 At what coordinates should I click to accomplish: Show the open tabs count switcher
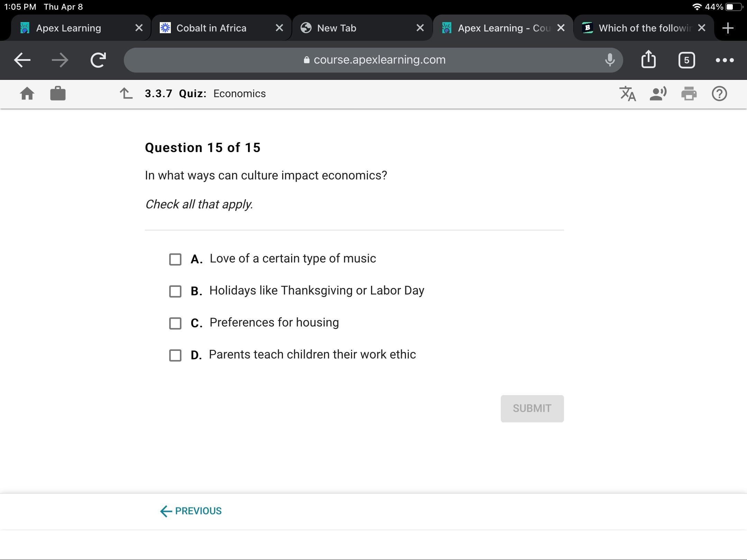pos(686,60)
